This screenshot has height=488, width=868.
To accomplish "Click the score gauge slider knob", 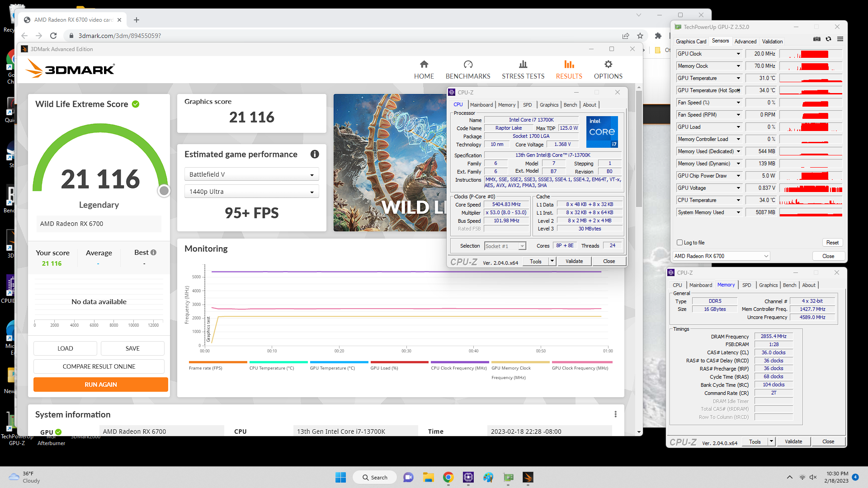I will 164,191.
